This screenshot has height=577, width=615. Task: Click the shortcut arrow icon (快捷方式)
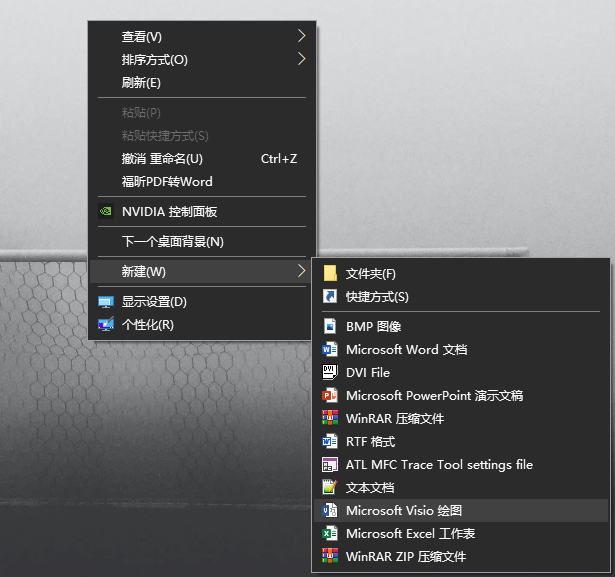[330, 296]
